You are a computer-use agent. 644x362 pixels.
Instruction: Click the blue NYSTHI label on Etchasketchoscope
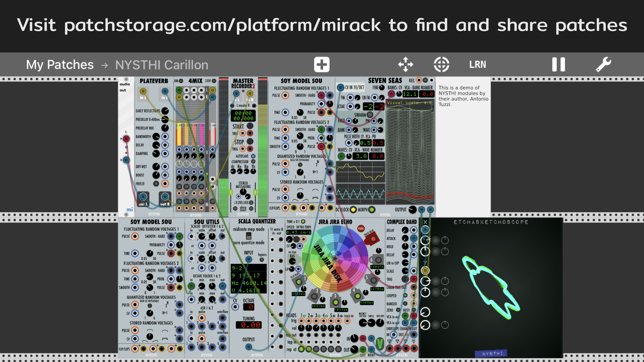click(x=491, y=353)
